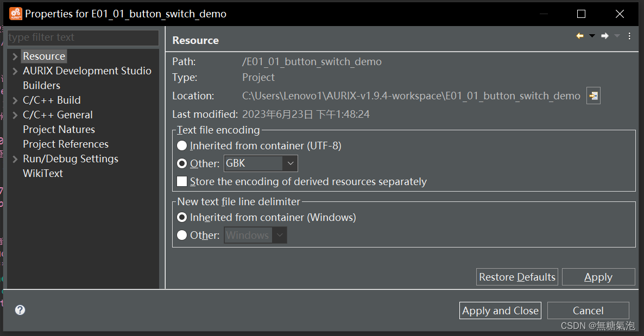This screenshot has height=336, width=644.
Task: Open the help question mark icon
Action: coord(20,310)
